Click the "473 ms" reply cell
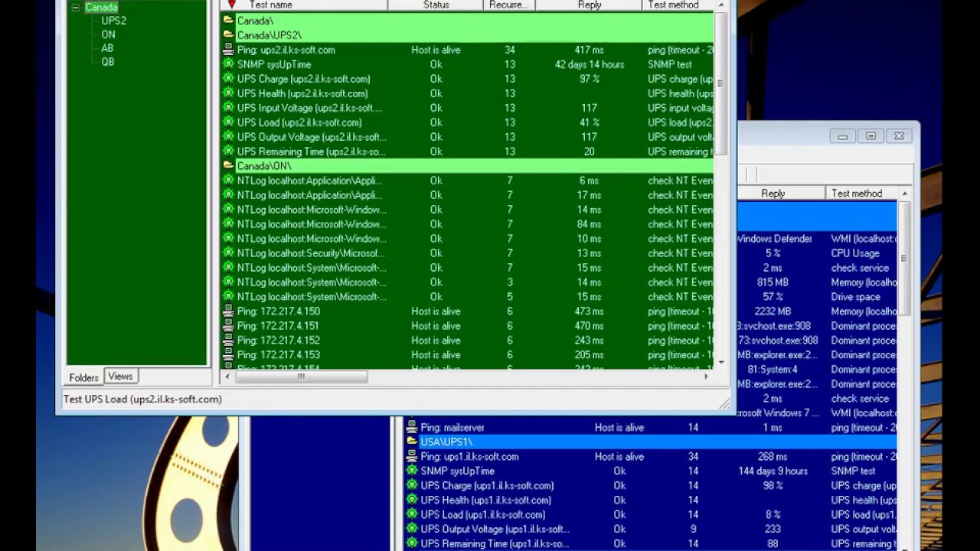The height and width of the screenshot is (551, 980). click(x=589, y=311)
